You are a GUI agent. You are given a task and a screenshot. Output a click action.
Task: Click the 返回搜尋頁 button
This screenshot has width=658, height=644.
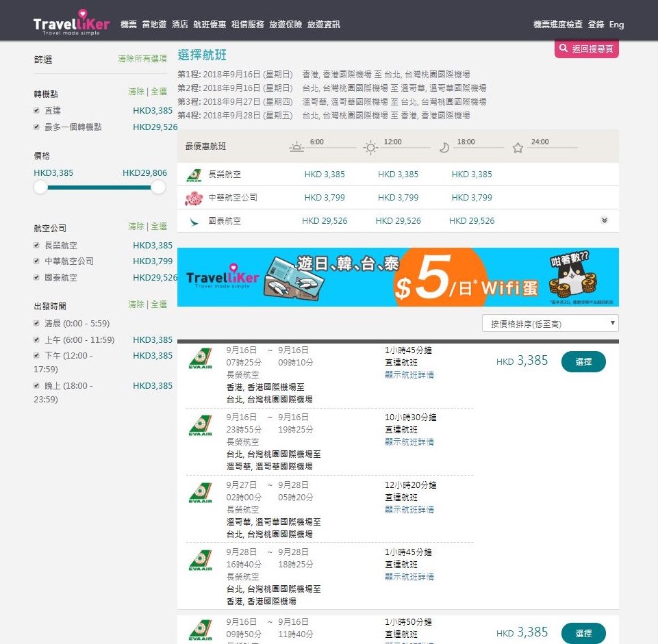pos(586,49)
